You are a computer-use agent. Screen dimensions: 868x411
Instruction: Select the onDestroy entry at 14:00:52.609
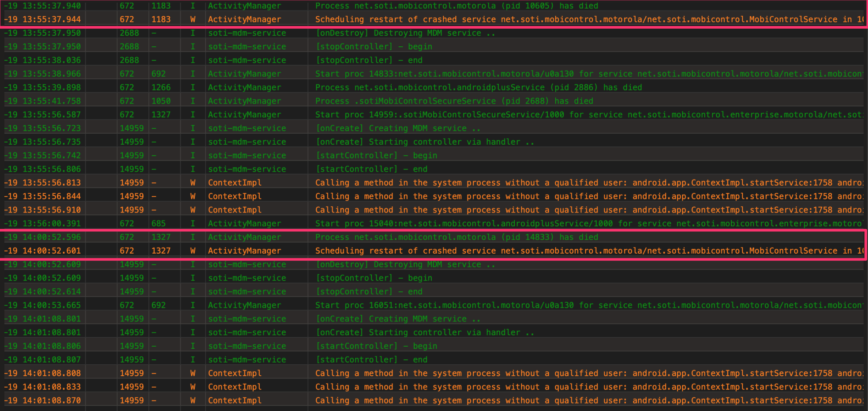tap(405, 265)
